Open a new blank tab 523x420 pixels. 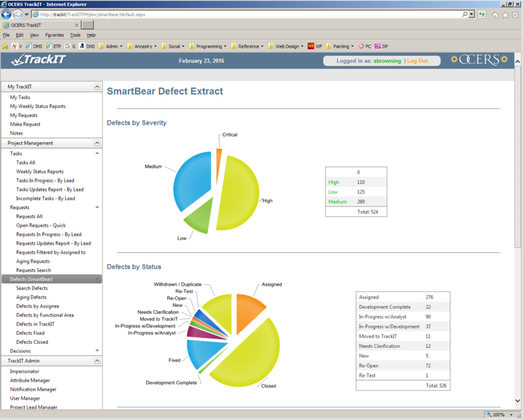click(88, 25)
